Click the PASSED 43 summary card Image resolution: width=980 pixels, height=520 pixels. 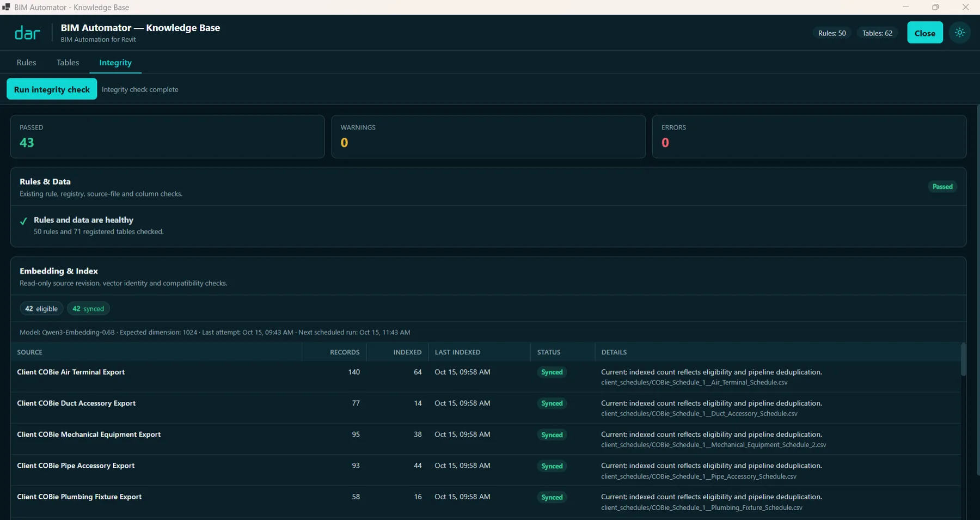coord(167,137)
